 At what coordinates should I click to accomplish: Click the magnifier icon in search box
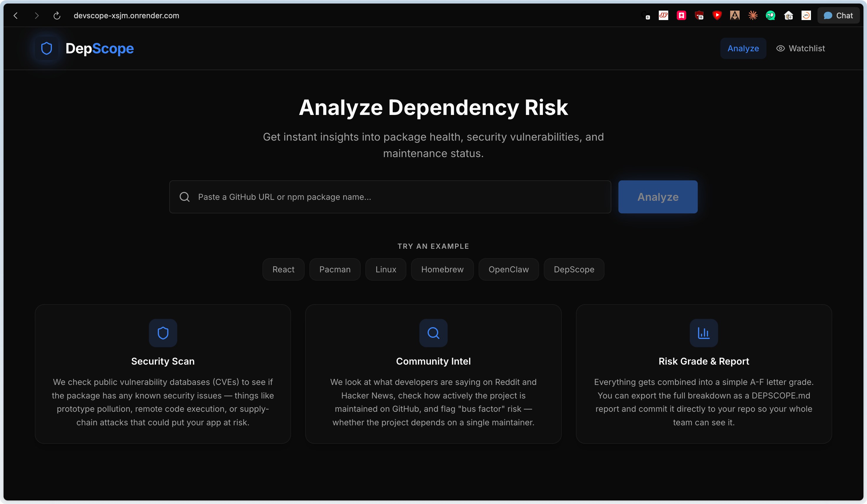[185, 197]
